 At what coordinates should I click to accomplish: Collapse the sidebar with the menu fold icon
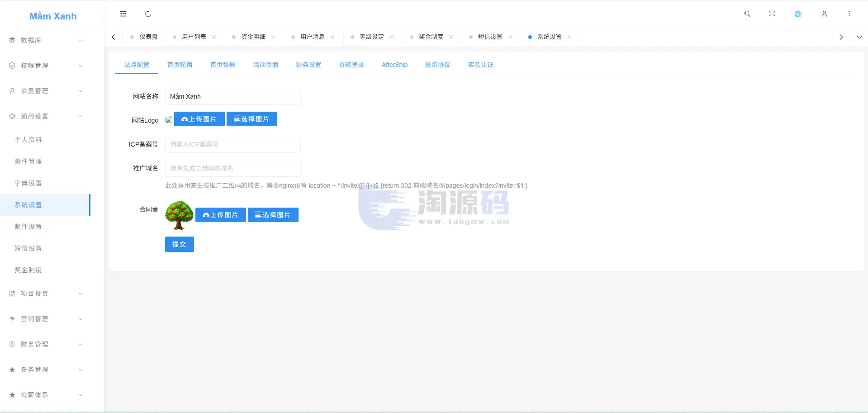pos(123,14)
